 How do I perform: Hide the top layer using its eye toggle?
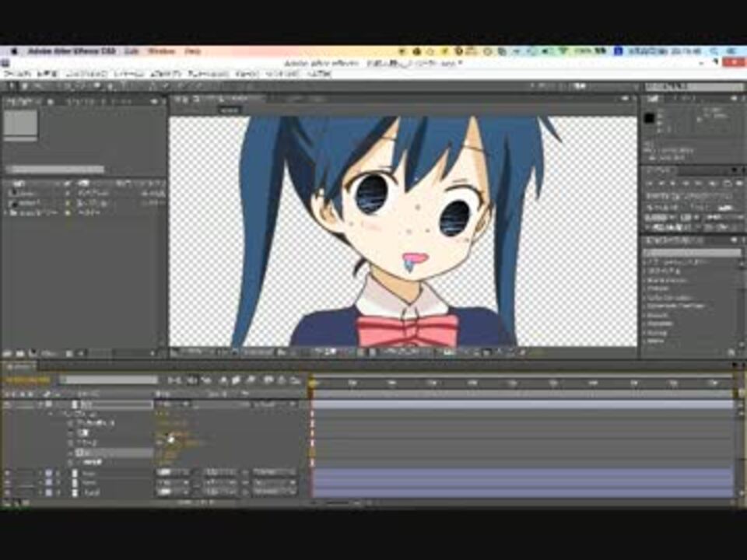tap(7, 404)
